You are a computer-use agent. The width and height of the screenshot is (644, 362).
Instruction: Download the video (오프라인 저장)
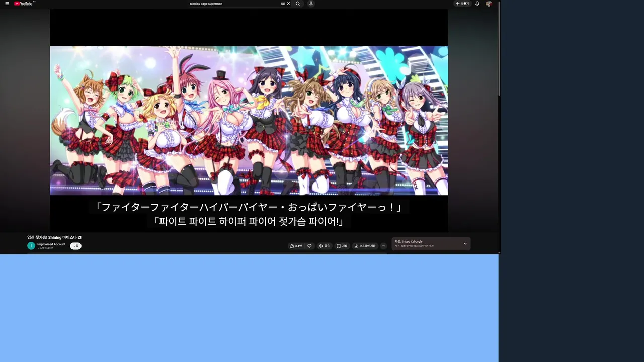365,246
